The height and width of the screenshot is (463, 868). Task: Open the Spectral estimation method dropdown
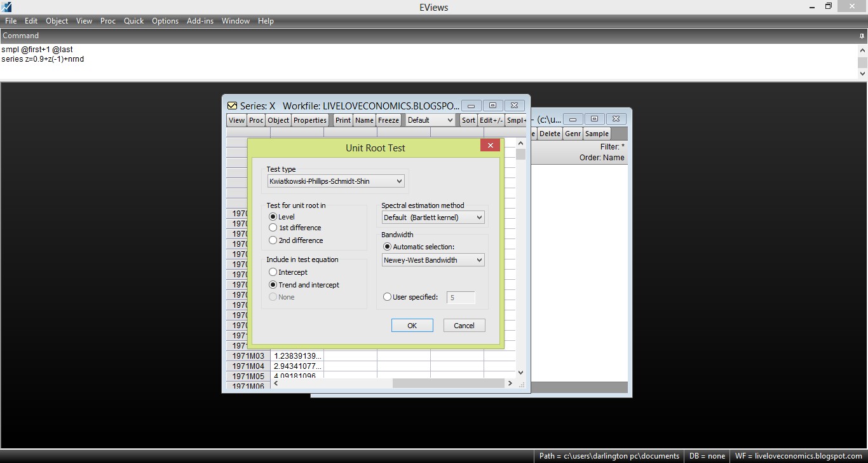(x=433, y=218)
